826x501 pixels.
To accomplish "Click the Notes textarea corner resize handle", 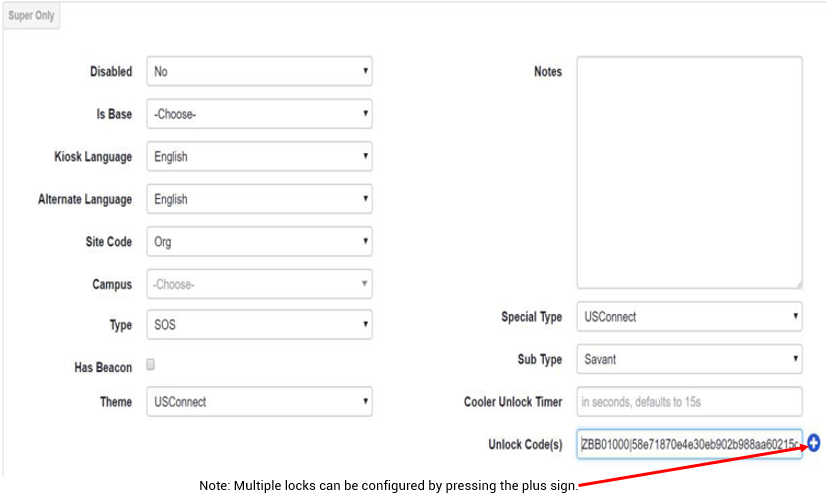I will [799, 284].
